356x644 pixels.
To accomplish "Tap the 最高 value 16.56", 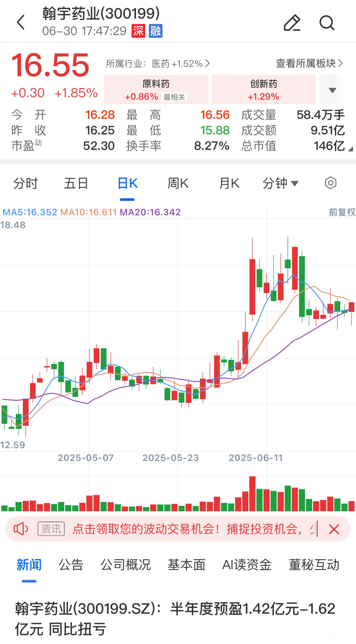I will pos(215,115).
